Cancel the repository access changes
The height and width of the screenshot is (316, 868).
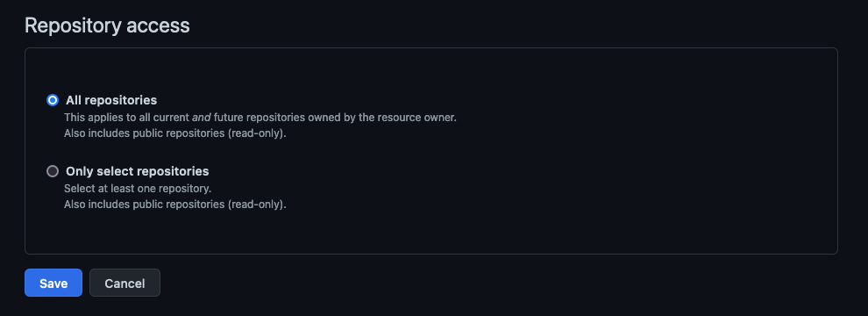coord(125,283)
